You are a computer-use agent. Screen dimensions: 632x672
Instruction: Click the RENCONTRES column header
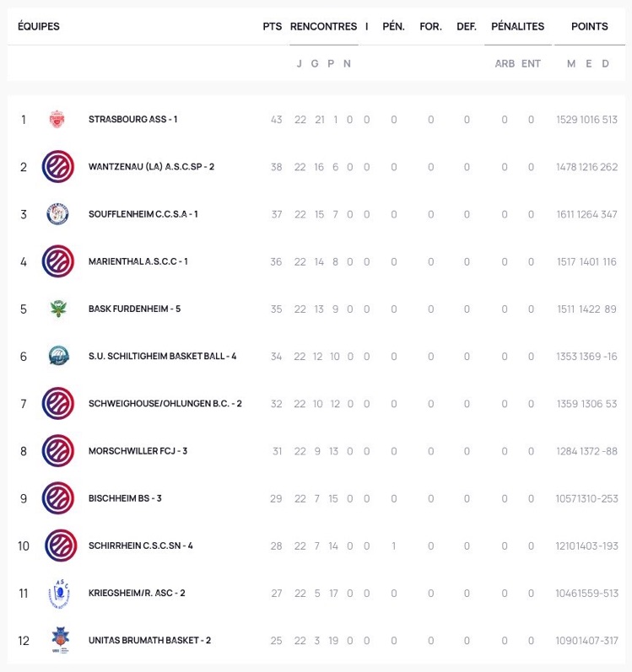[324, 27]
